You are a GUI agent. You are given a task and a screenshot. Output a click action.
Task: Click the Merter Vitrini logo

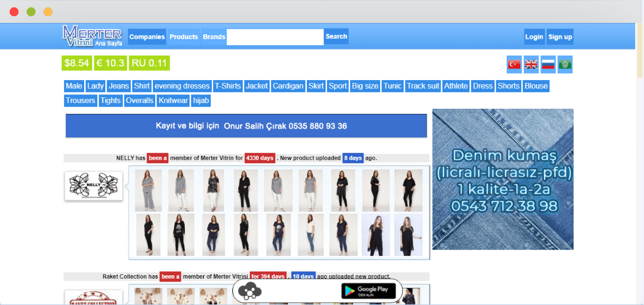click(92, 36)
